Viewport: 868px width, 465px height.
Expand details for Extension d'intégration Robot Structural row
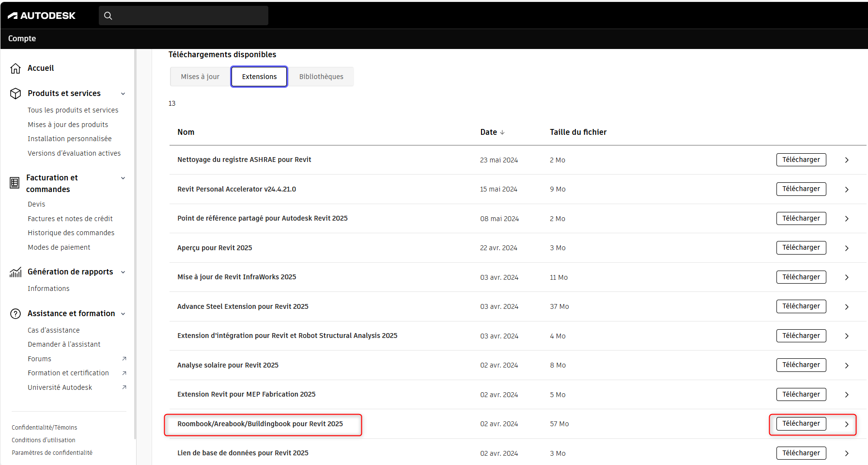coord(847,336)
